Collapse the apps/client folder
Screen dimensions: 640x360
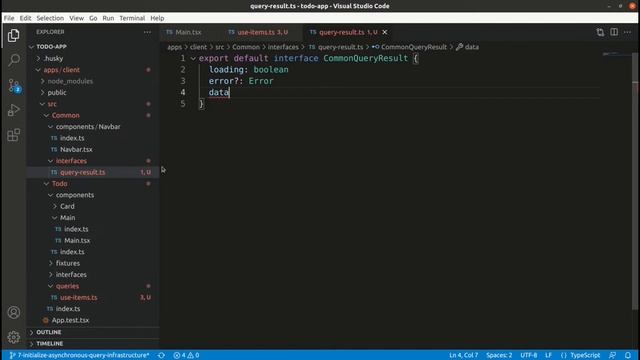pos(62,70)
